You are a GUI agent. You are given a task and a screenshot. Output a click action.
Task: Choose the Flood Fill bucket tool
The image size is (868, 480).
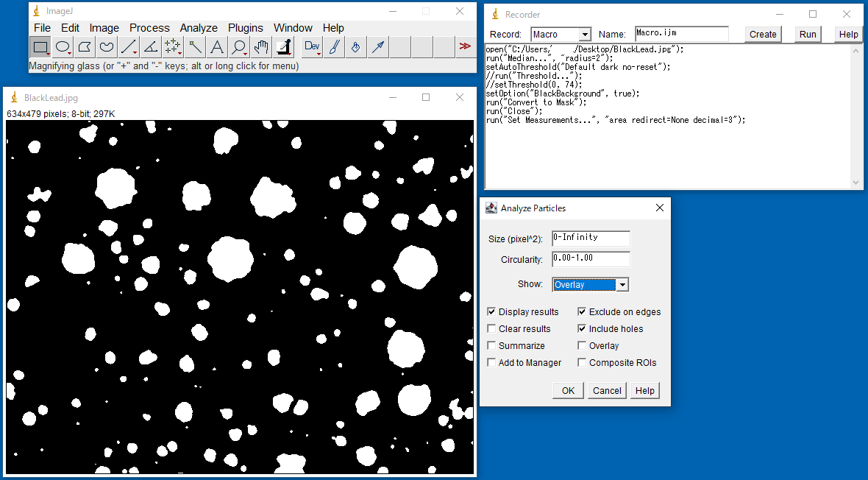[356, 47]
